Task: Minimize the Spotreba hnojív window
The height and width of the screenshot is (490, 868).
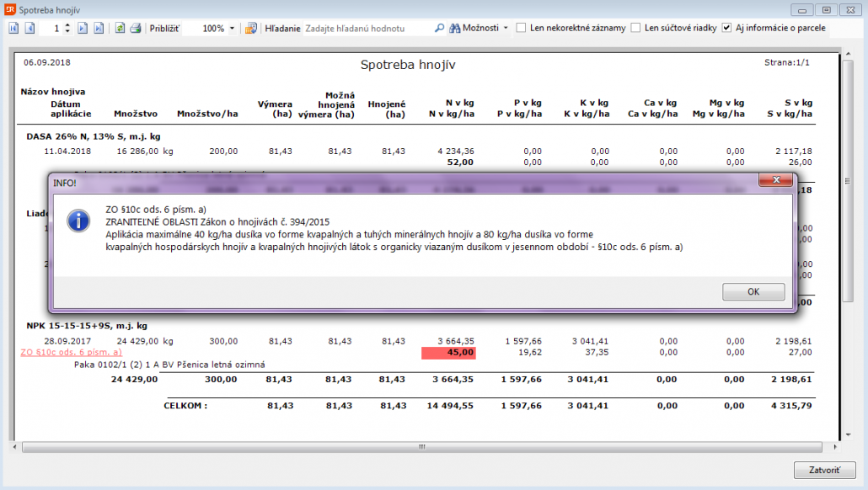Action: click(801, 10)
